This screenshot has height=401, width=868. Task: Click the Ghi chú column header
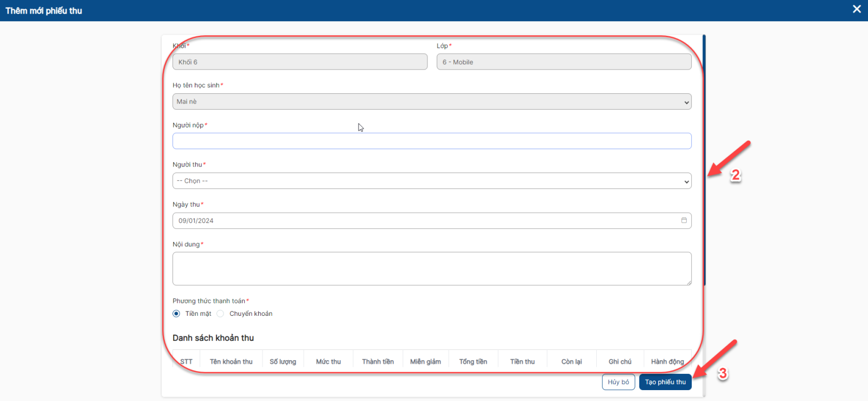click(x=620, y=361)
